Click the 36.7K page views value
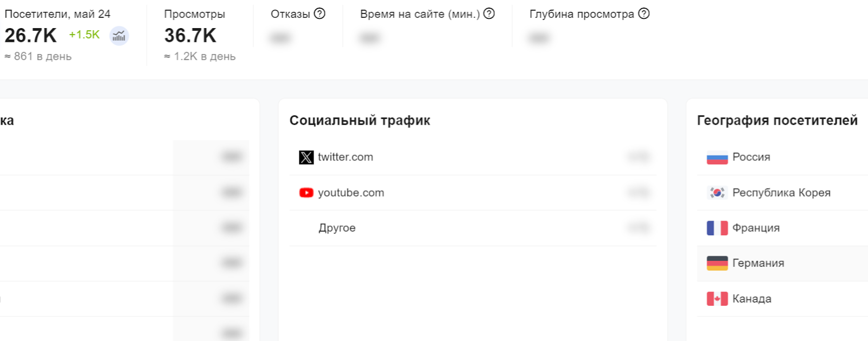Screen dimensions: 868x341 point(190,36)
